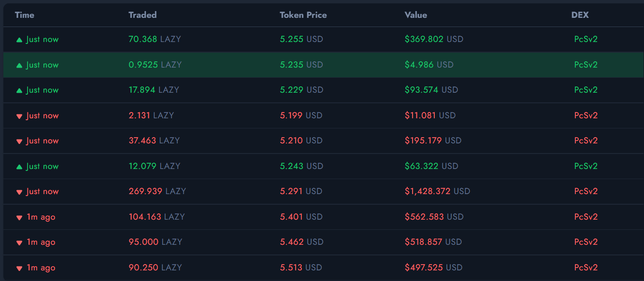Image resolution: width=644 pixels, height=281 pixels.
Task: Click red down arrow on 104.163 LAZY trade
Action: pyautogui.click(x=19, y=217)
